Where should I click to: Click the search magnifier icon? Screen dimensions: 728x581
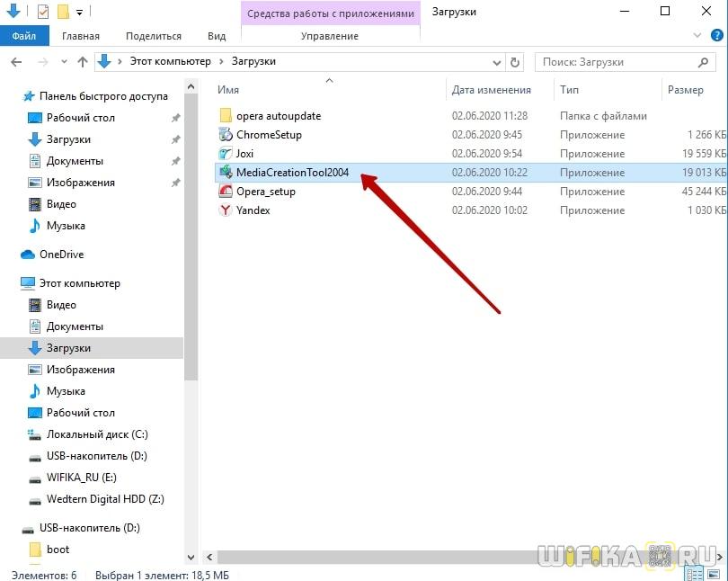click(x=703, y=62)
